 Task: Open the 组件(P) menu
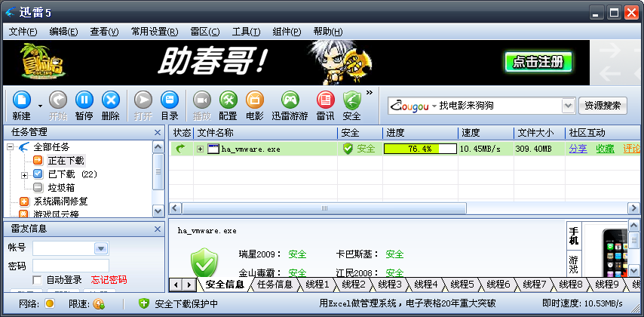287,32
